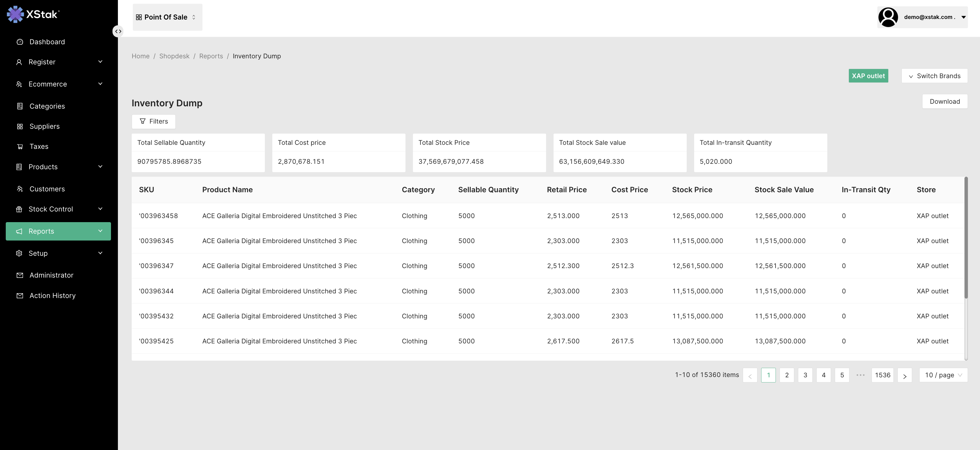Expand the Stock Control submenu chevron
Viewport: 980px width, 450px height.
coord(100,209)
